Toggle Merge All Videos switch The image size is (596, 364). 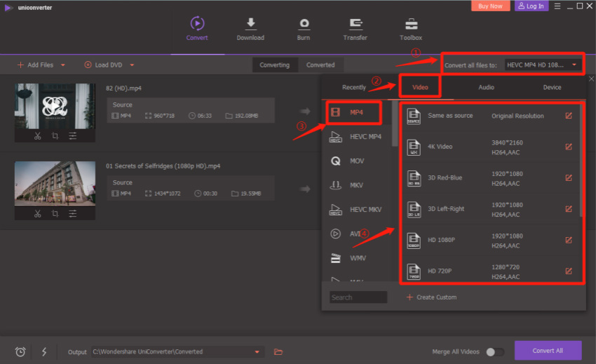[x=495, y=352]
